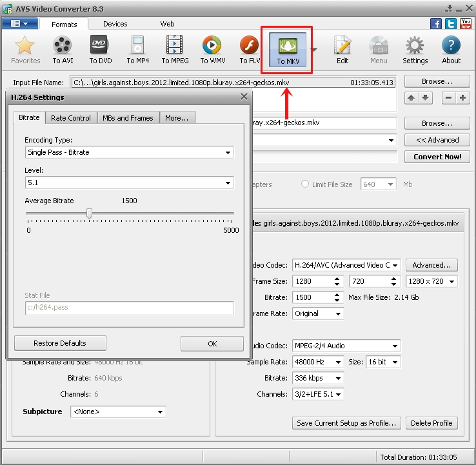This screenshot has width=476, height=465.
Task: Choose the To MPEG format icon
Action: pos(175,50)
